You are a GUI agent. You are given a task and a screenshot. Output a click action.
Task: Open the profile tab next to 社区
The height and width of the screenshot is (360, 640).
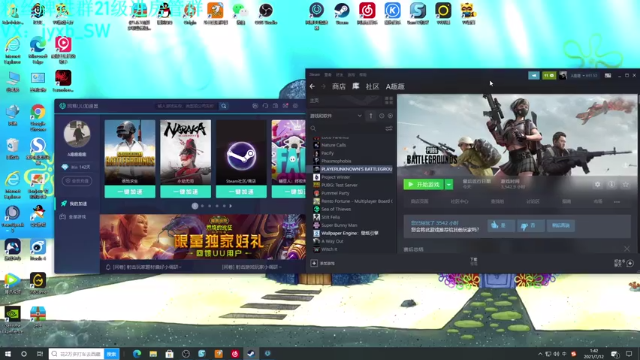pos(395,87)
